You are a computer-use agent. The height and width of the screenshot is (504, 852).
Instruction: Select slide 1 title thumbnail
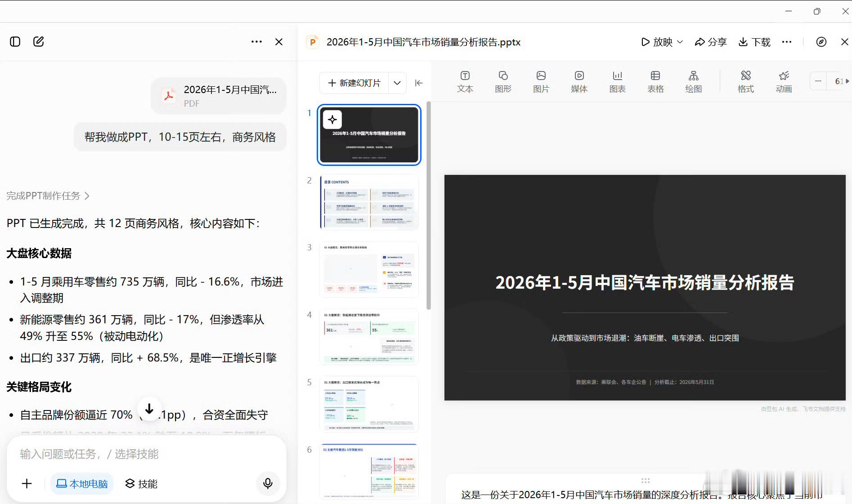[369, 135]
